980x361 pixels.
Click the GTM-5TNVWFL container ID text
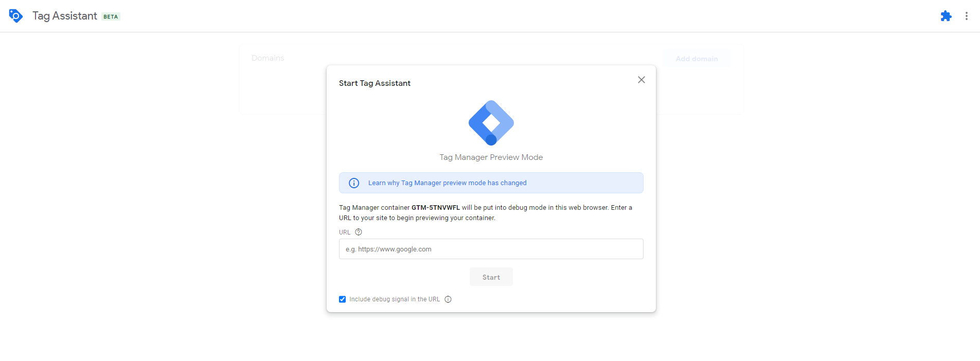coord(435,208)
